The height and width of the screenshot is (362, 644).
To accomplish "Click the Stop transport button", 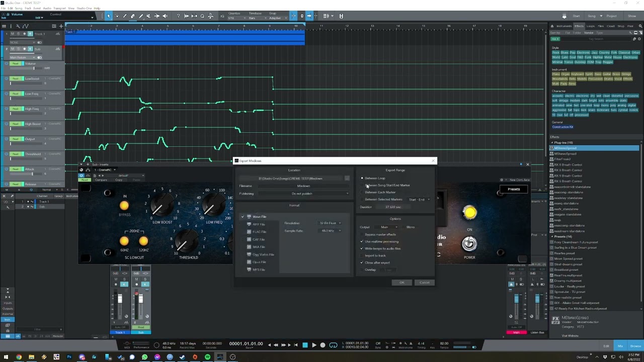I will coord(305,345).
